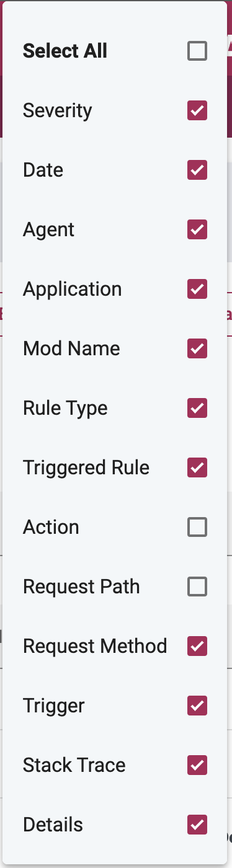232x868 pixels.
Task: Toggle off the Mod Name checkbox
Action: click(197, 349)
